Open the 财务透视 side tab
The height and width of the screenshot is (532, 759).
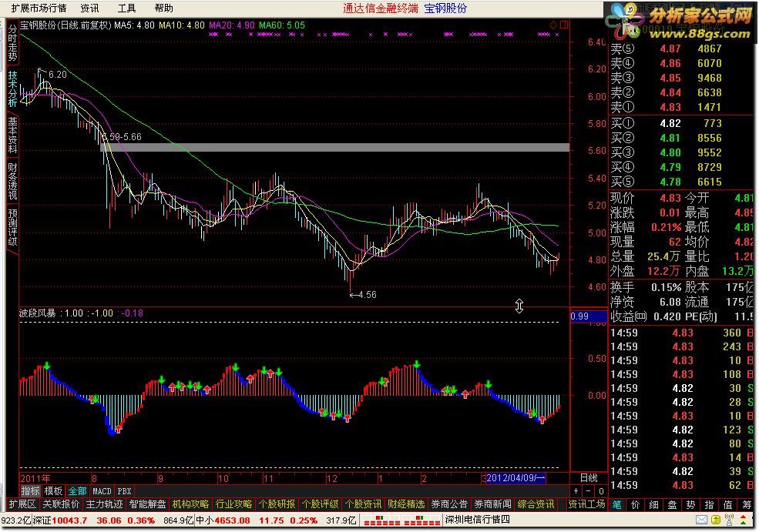(x=12, y=181)
